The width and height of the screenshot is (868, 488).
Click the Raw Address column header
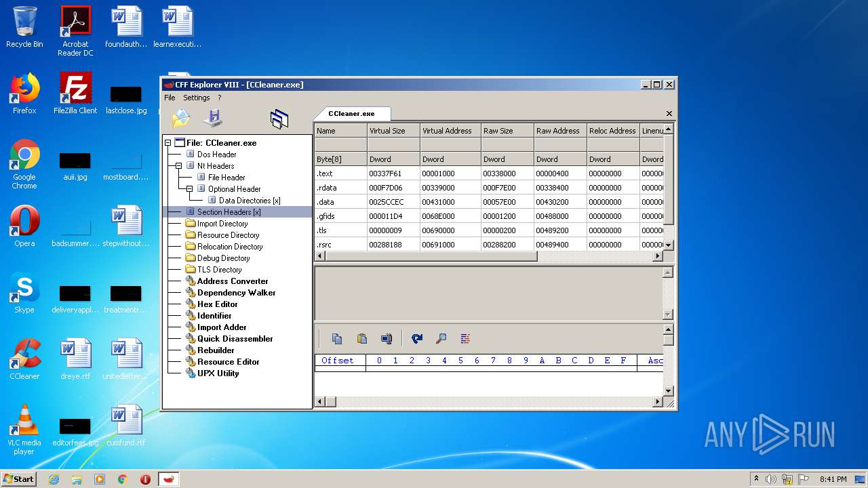pyautogui.click(x=560, y=131)
